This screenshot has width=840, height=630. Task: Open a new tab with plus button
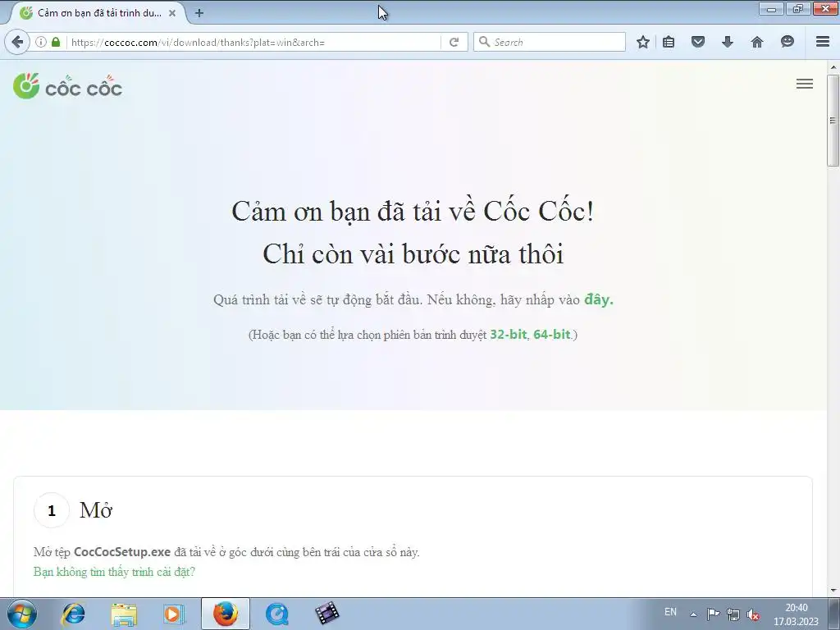199,13
